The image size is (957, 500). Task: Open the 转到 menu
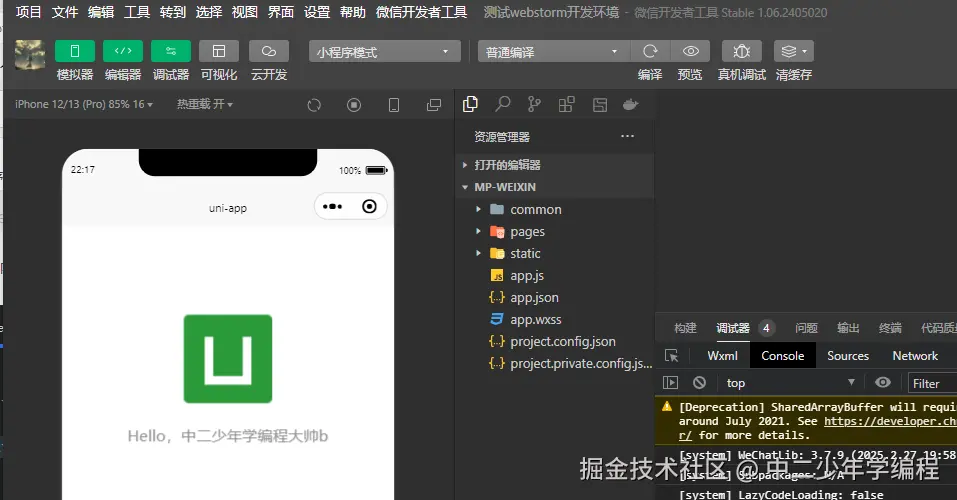(173, 12)
